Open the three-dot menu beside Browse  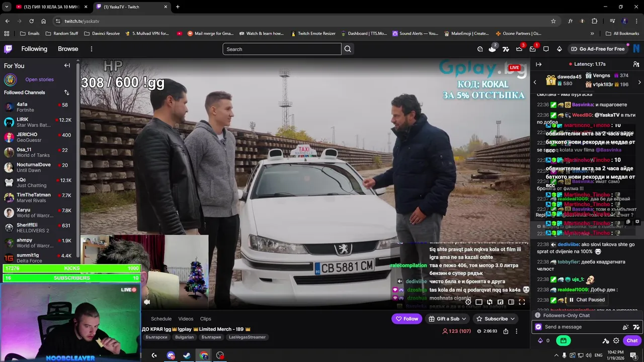pyautogui.click(x=91, y=49)
